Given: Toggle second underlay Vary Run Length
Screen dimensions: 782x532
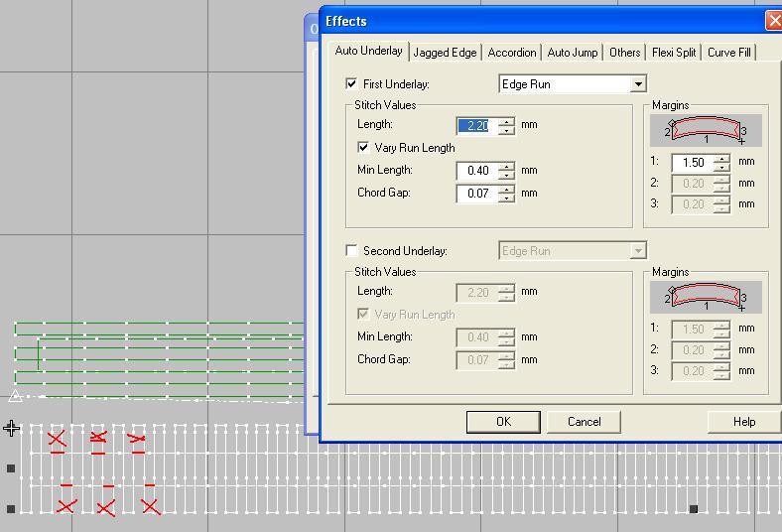Looking at the screenshot, I should click(363, 314).
